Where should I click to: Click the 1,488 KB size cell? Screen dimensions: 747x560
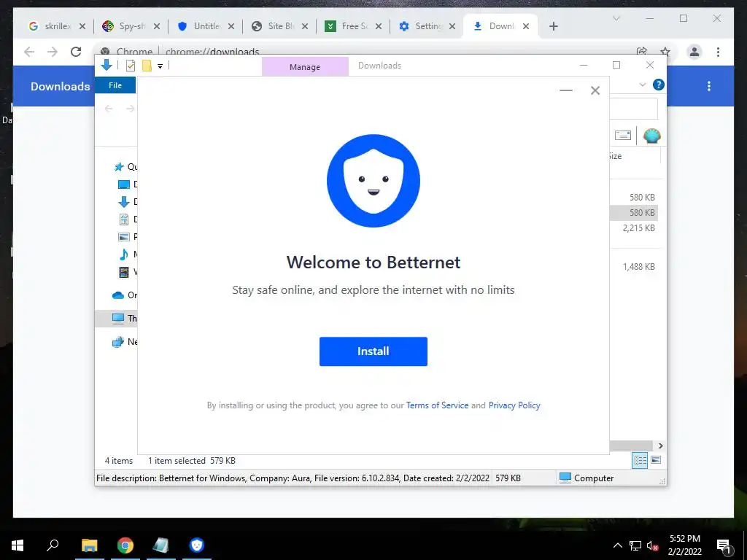tap(638, 267)
